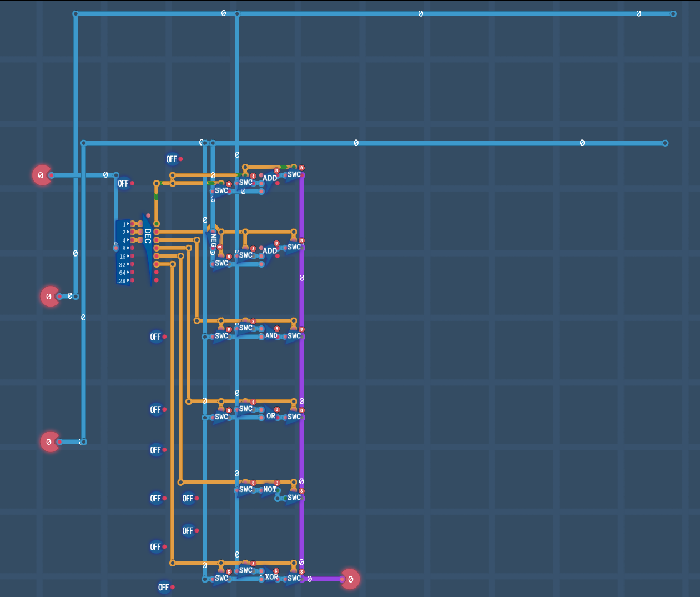The image size is (700, 597).
Task: Click the SWC on the right of OR
Action: (294, 417)
